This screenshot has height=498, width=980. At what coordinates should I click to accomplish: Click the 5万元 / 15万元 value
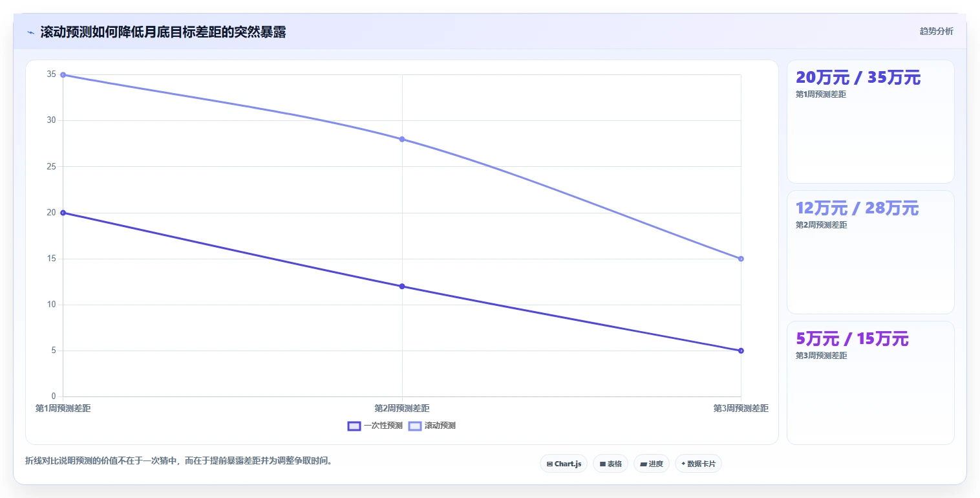point(852,339)
